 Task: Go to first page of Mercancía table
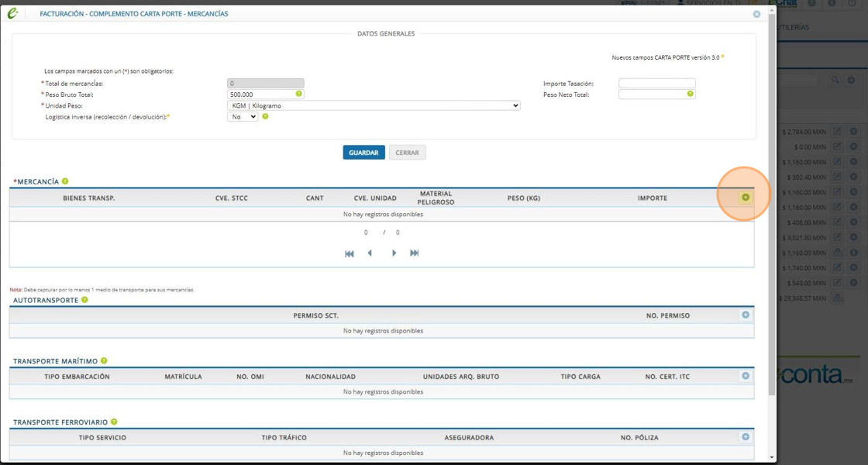tap(350, 253)
